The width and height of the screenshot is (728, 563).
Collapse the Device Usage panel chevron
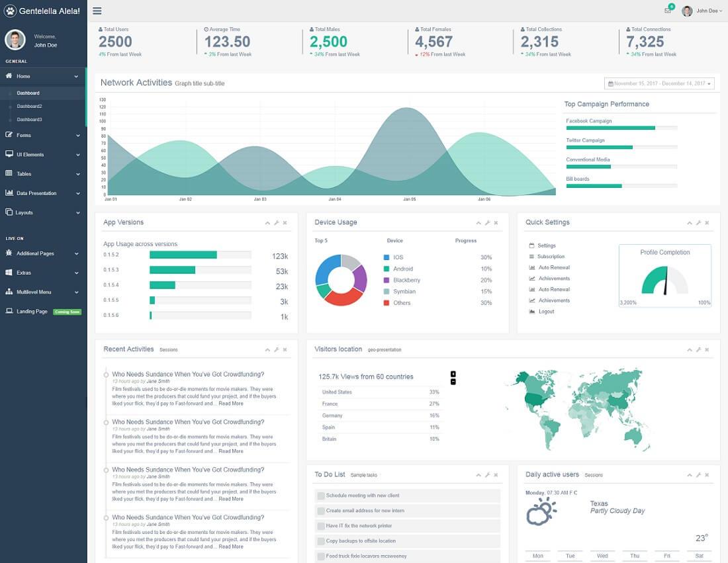pyautogui.click(x=478, y=223)
